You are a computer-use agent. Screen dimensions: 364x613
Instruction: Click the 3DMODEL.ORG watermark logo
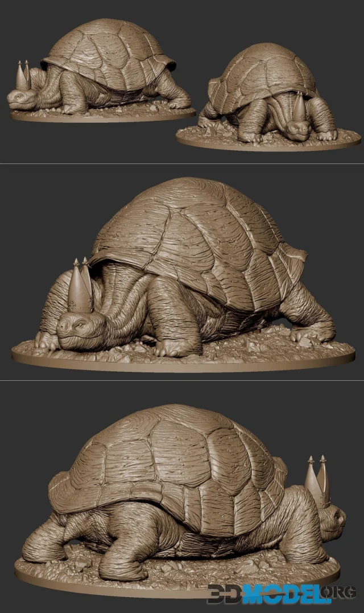284,594
